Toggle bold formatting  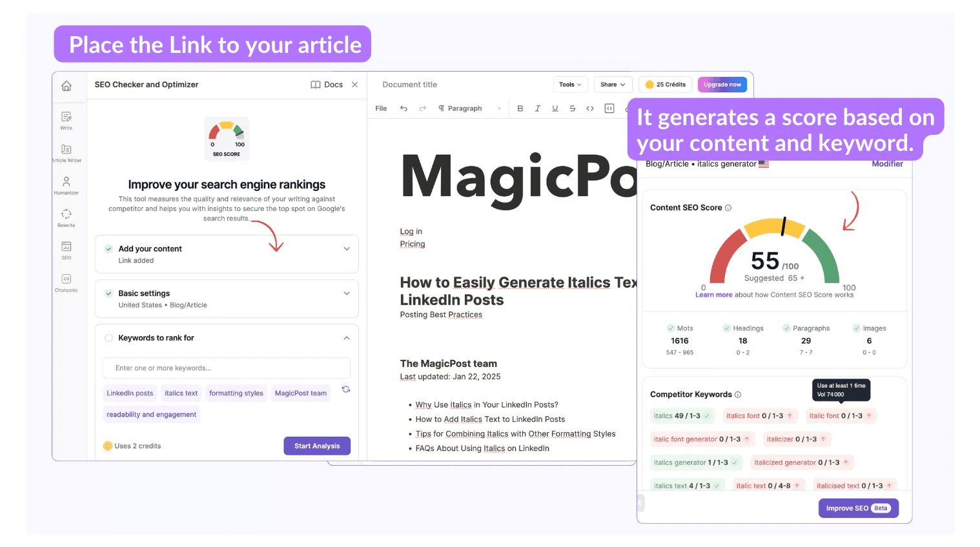[520, 108]
